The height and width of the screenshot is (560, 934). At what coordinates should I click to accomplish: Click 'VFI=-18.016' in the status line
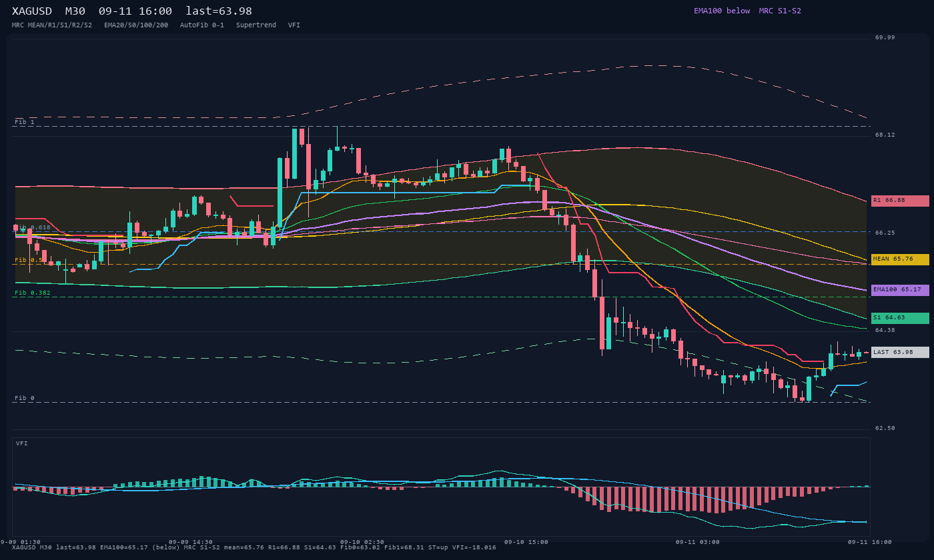click(475, 547)
